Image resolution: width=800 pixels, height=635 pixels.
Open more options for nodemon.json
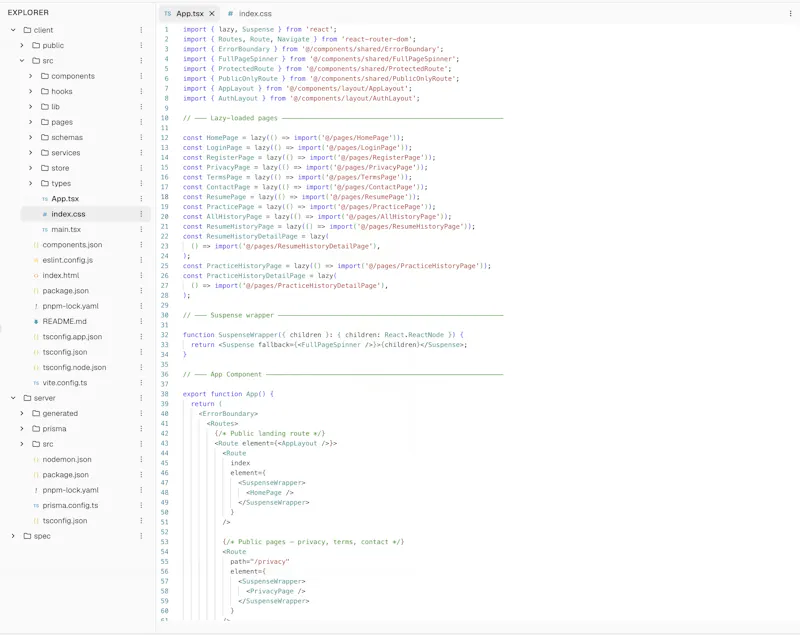tap(141, 459)
